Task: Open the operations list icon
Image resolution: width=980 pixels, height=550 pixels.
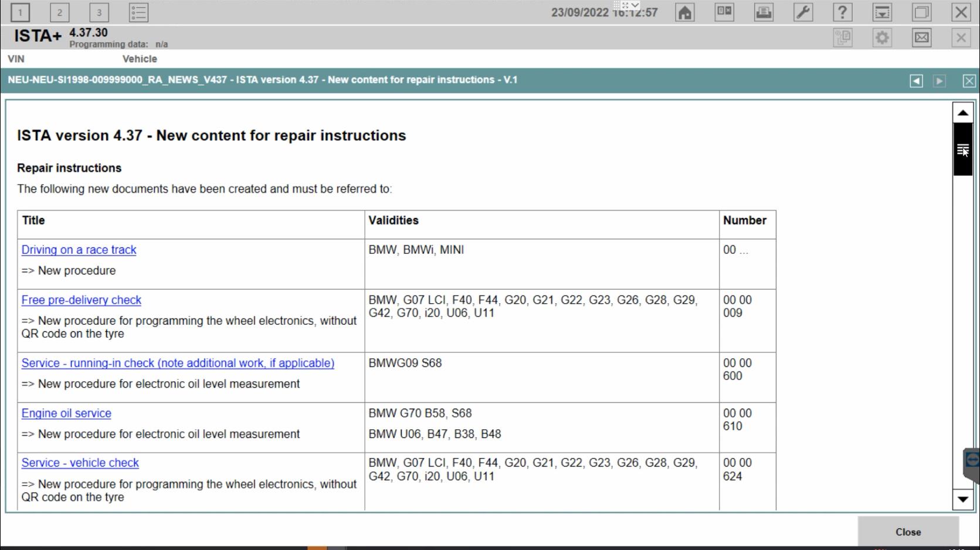Action: point(138,12)
